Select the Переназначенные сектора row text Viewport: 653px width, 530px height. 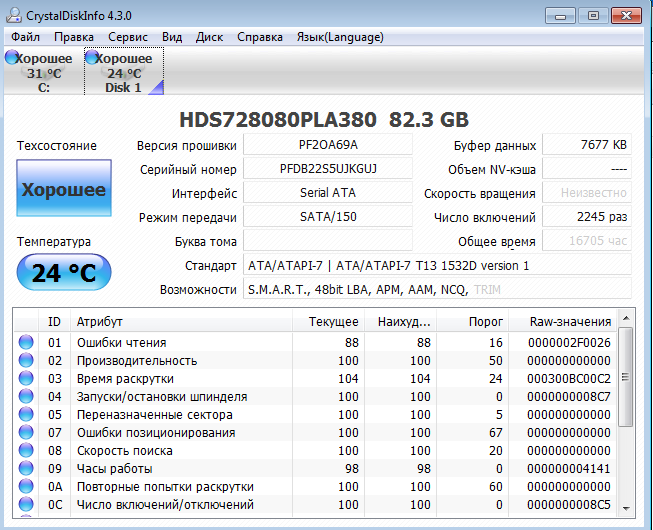point(155,415)
